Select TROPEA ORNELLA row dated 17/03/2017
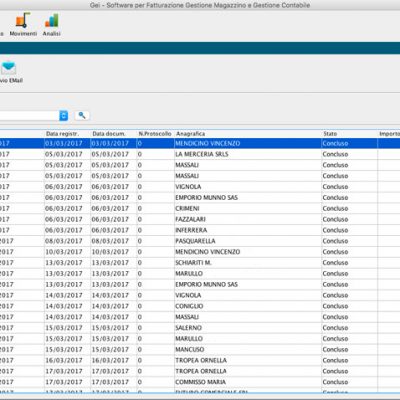 point(200,371)
